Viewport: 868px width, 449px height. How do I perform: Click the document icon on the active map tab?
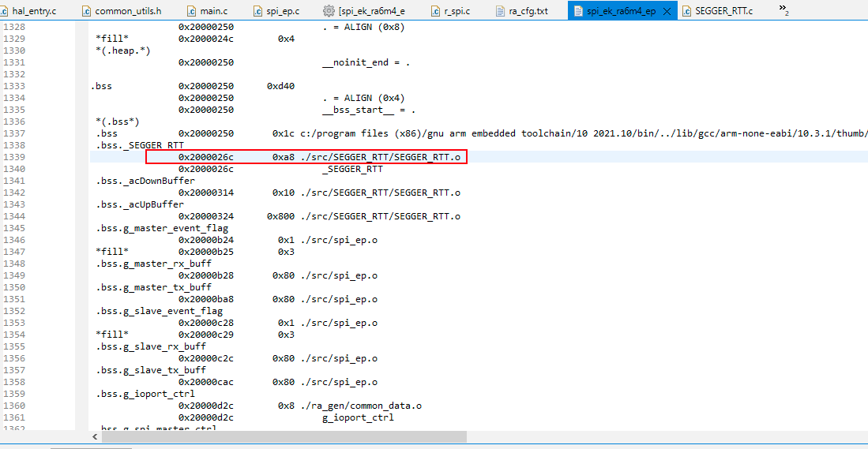[x=577, y=11]
